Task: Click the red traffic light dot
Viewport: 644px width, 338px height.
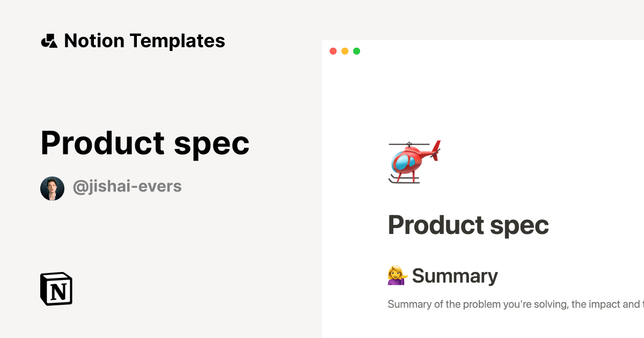Action: pos(333,51)
